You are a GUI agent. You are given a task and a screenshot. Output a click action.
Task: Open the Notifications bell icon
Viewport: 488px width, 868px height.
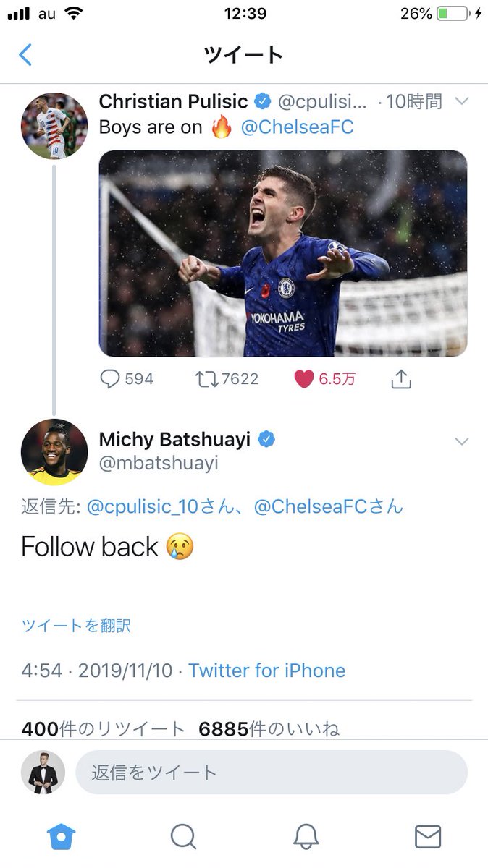point(306,837)
